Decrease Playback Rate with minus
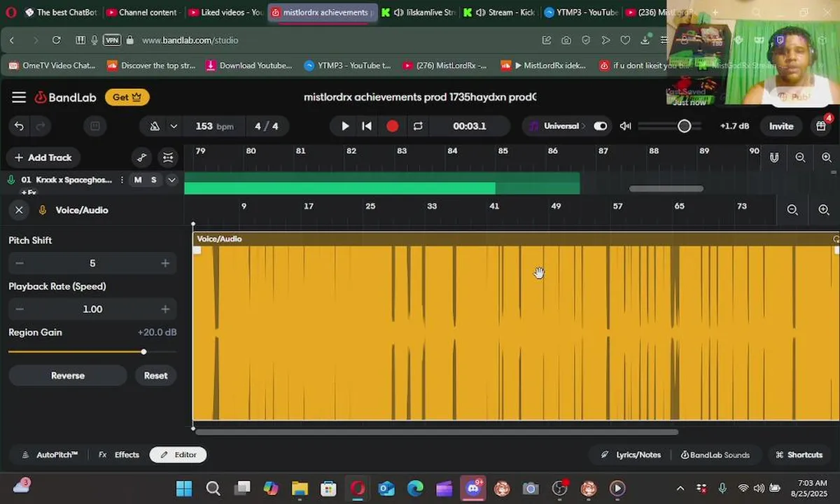This screenshot has height=504, width=840. pos(20,309)
